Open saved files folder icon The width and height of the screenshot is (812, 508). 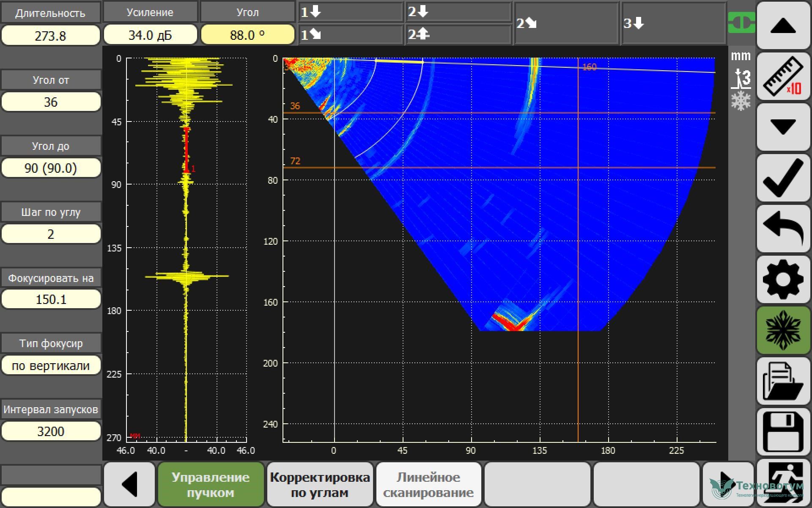783,381
